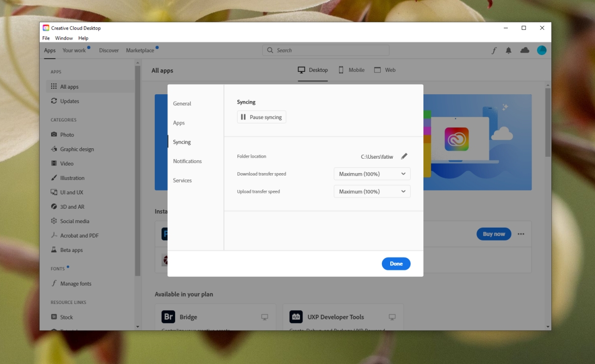Open the notifications bell icon
This screenshot has width=595, height=364.
coord(509,50)
